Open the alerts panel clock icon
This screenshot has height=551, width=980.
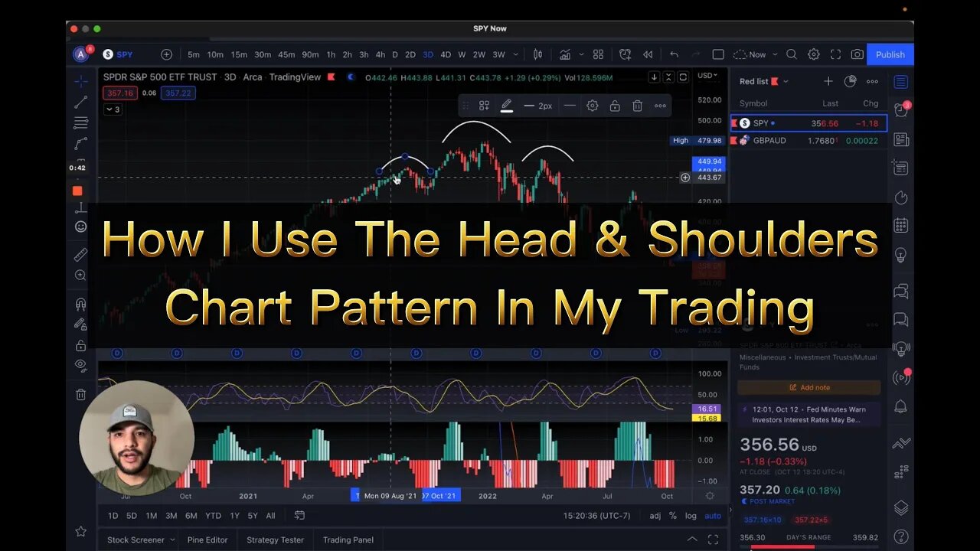click(x=901, y=111)
